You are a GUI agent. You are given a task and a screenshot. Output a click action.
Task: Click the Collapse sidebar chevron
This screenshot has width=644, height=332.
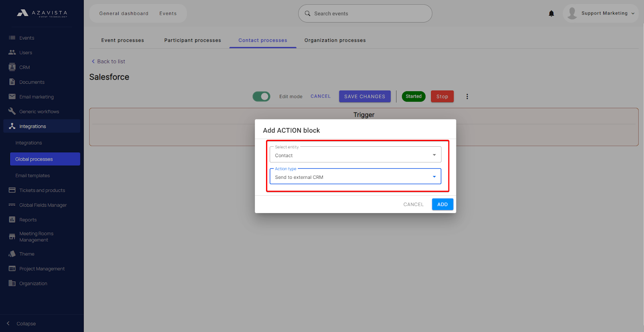pos(8,324)
